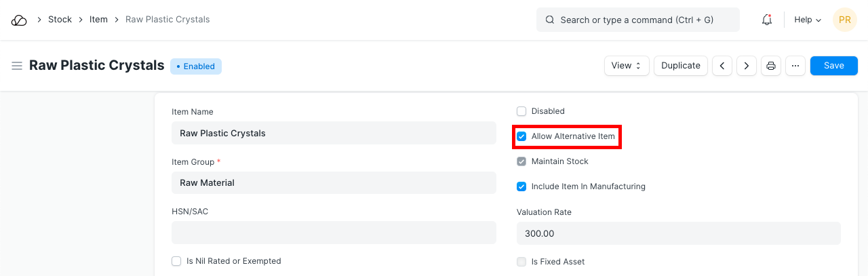
Task: Toggle the sidebar hamburger menu icon
Action: (17, 66)
